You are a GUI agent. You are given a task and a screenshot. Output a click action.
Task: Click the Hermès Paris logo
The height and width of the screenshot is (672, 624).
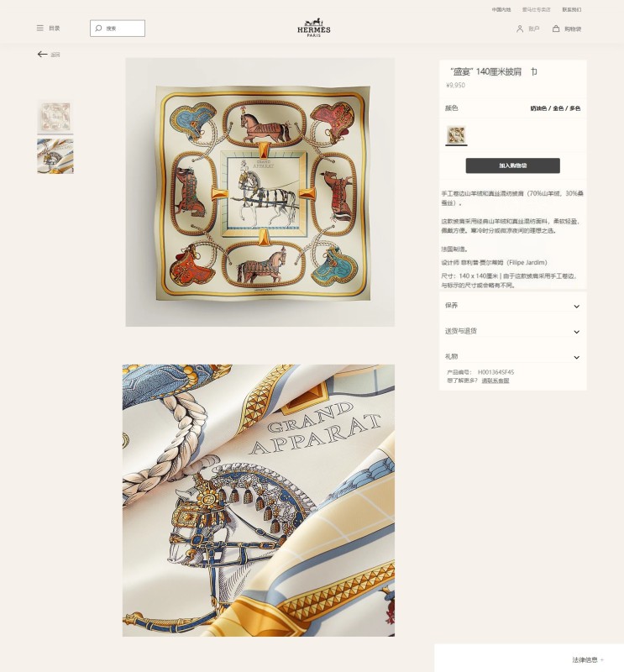pyautogui.click(x=314, y=28)
